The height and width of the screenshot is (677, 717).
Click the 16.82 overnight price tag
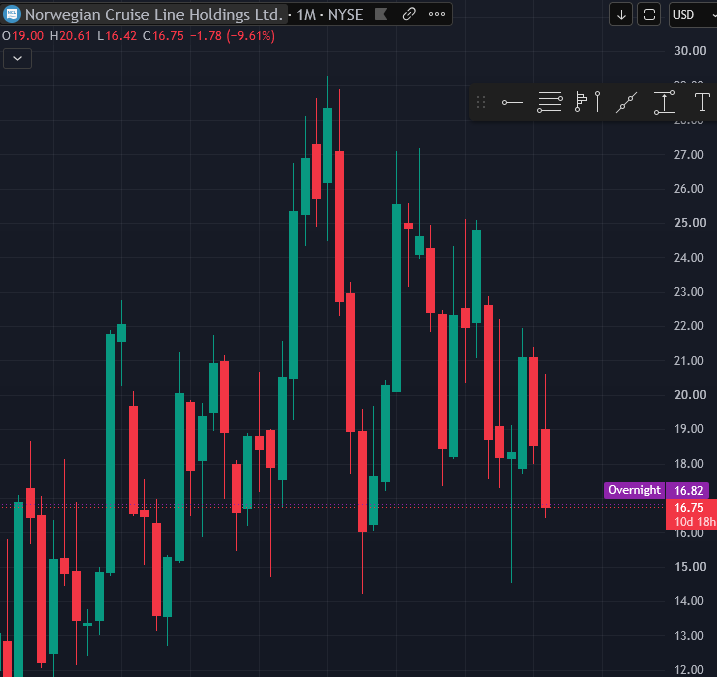[x=688, y=490]
